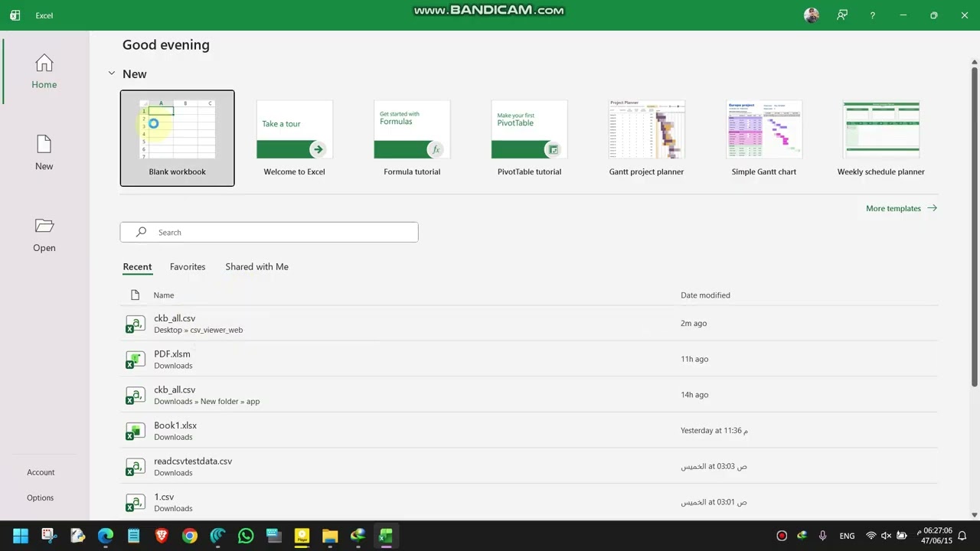Click the 1.csv file icon
Image resolution: width=980 pixels, height=551 pixels.
pos(135,503)
